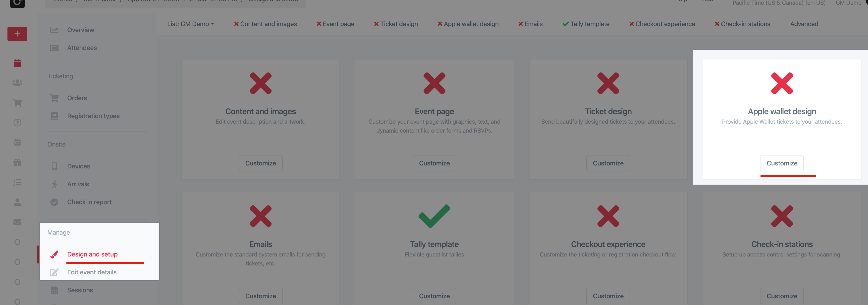Click the Advanced tab on far right

coord(804,23)
